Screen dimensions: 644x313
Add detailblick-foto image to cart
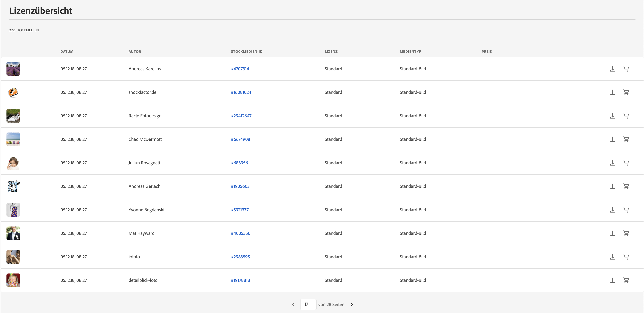coord(626,280)
